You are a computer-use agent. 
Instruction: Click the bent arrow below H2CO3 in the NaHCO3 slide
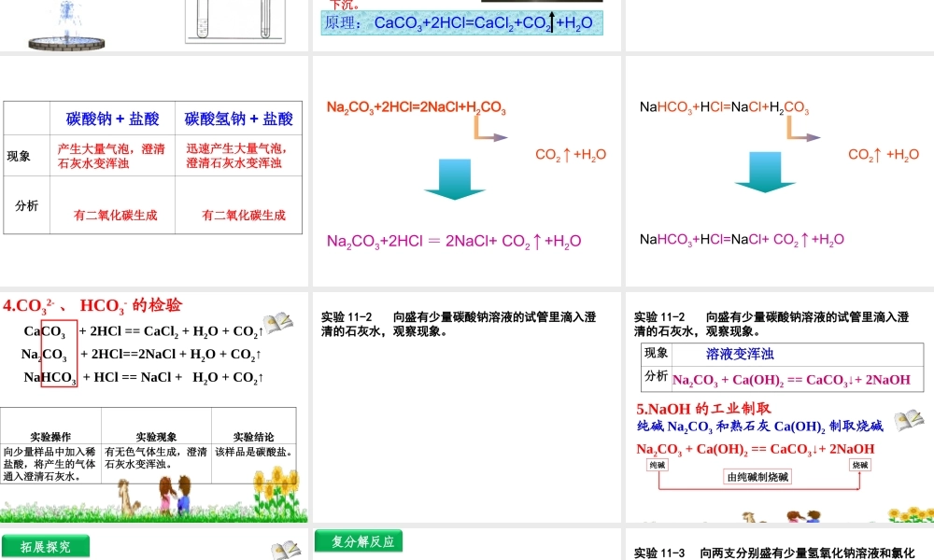tap(803, 129)
